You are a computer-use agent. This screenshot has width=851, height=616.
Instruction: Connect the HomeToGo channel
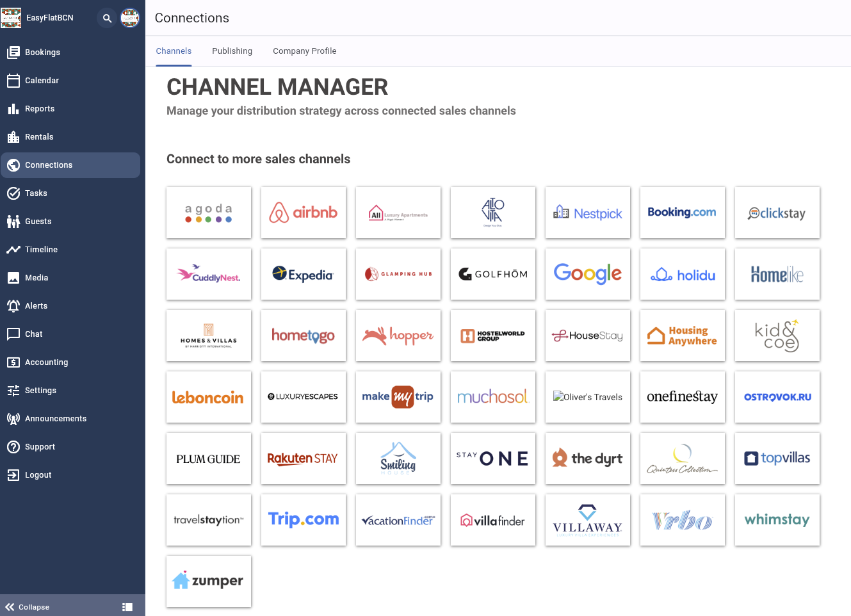point(304,336)
